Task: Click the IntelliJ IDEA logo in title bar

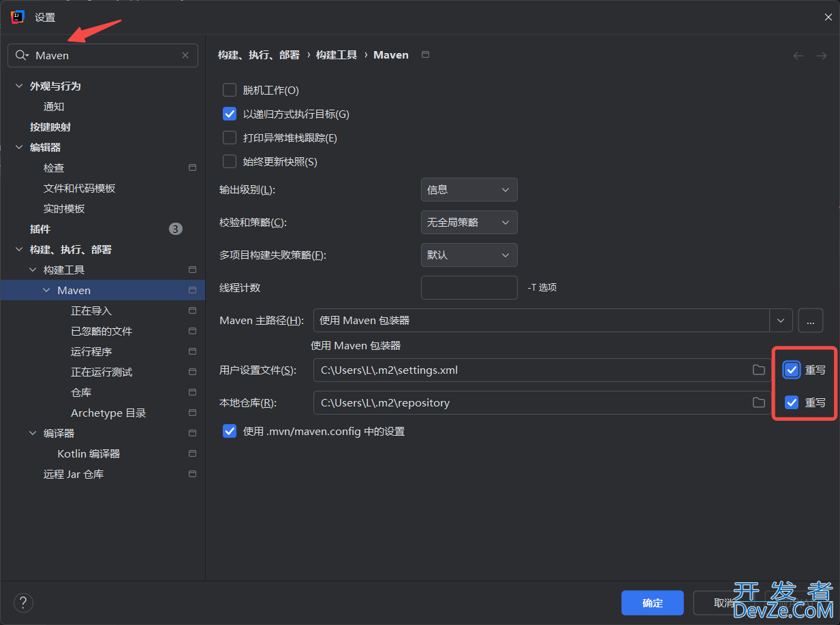Action: 18,17
